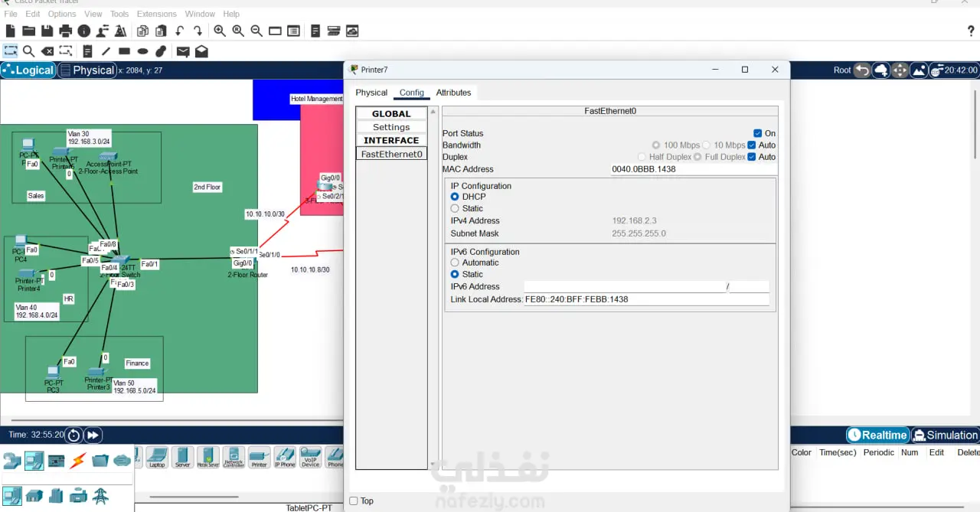
Task: Open the drawing palette rectangle icon
Action: [x=275, y=31]
